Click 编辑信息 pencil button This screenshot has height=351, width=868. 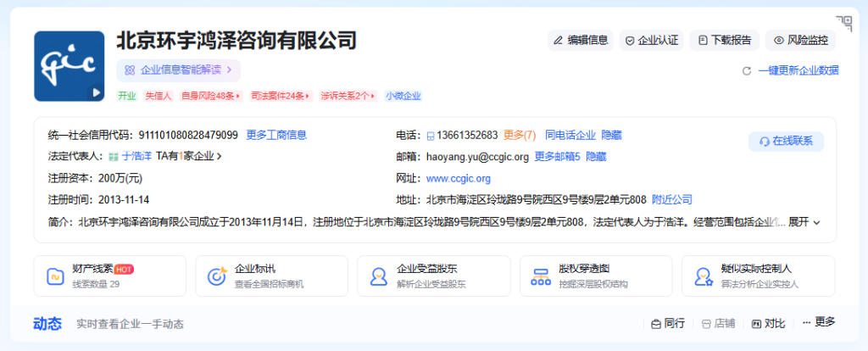tap(580, 41)
